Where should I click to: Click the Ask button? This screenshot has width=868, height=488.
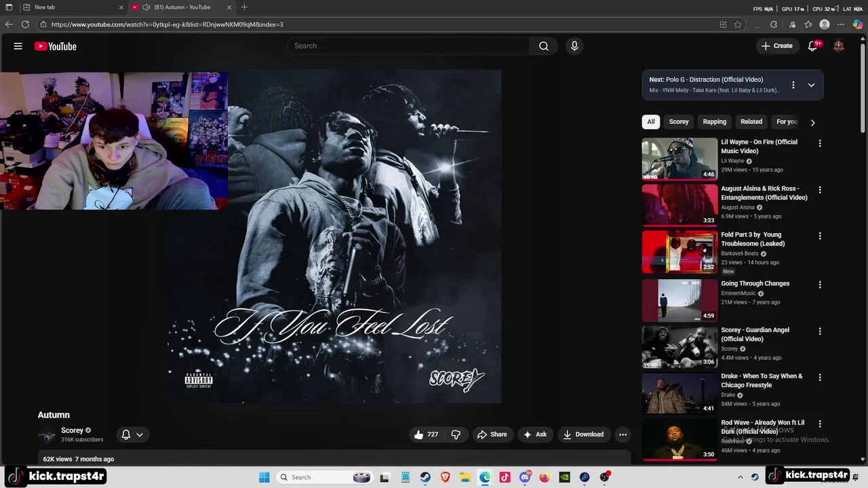[535, 434]
